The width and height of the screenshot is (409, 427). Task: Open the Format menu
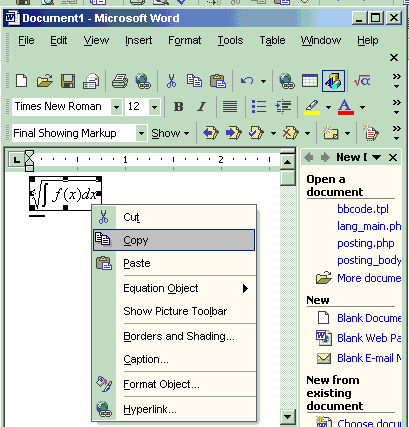[x=184, y=40]
